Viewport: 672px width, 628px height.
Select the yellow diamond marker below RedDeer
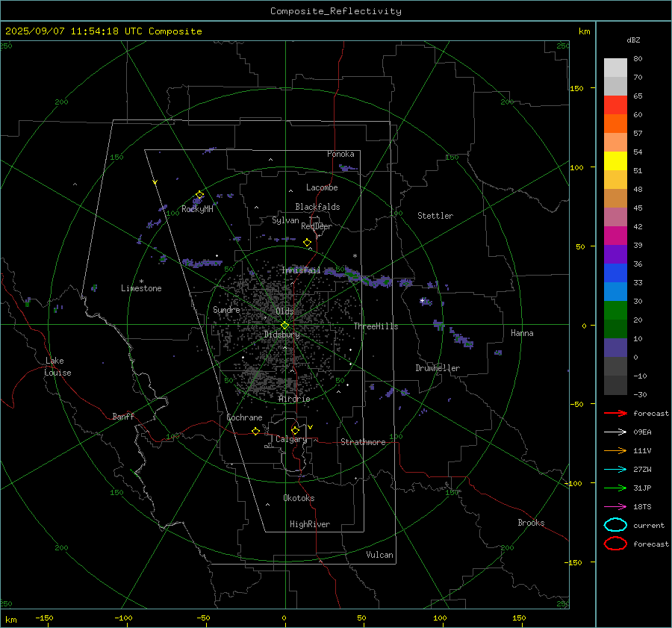coord(308,242)
